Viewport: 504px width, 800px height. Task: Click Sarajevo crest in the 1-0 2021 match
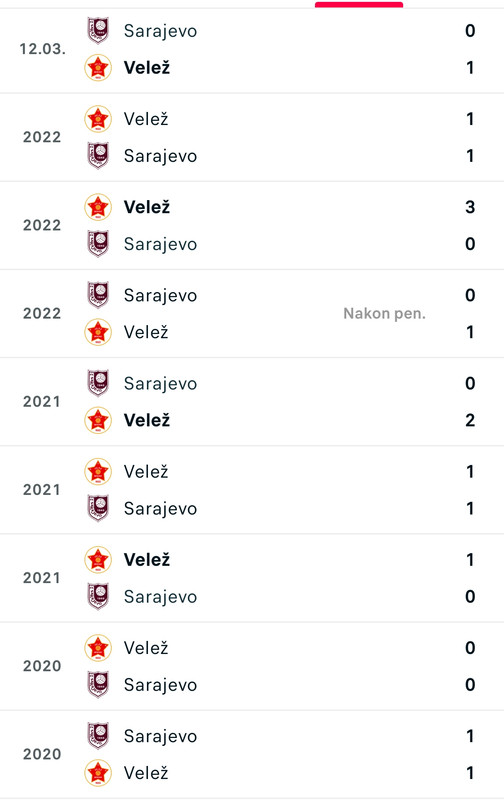tap(98, 596)
